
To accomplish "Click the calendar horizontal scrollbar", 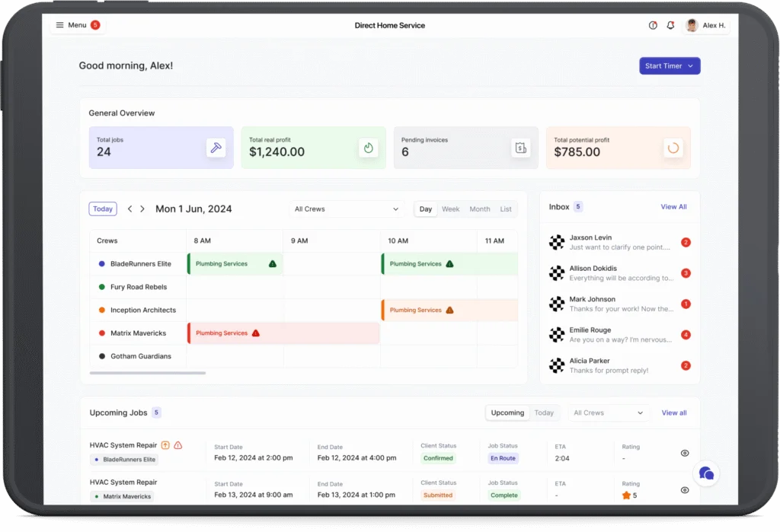I will click(x=148, y=373).
